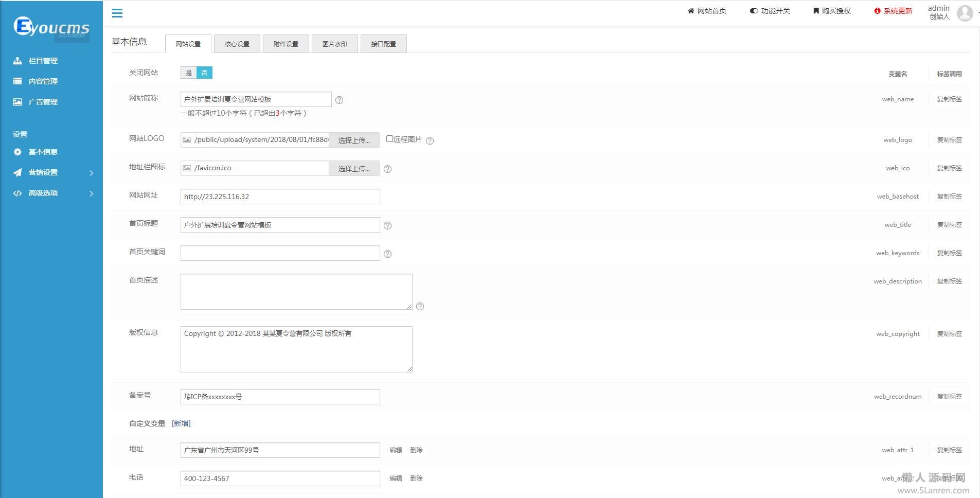The width and height of the screenshot is (980, 498).
Task: Copy tag for web_recordnum
Action: 949,397
